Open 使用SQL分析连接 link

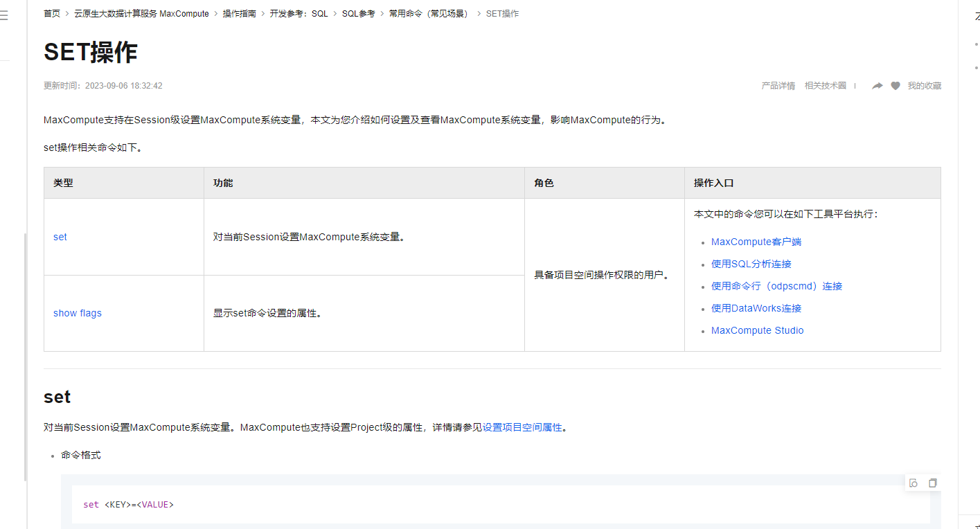pyautogui.click(x=751, y=264)
